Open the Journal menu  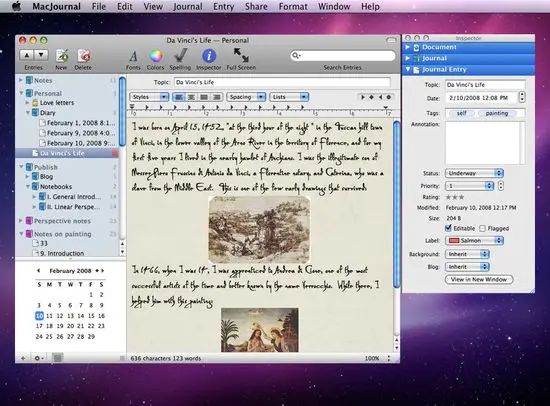(187, 6)
